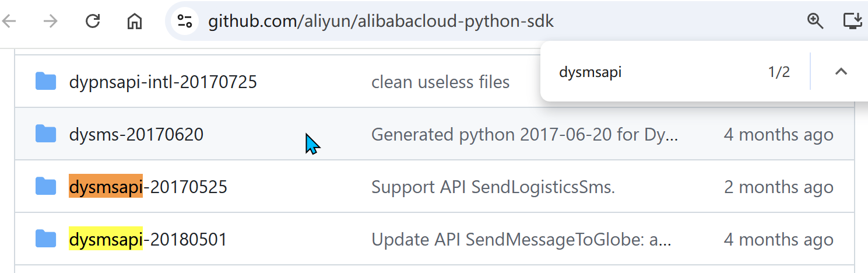Click the zoom magnifier icon
868x273 pixels.
pos(815,22)
